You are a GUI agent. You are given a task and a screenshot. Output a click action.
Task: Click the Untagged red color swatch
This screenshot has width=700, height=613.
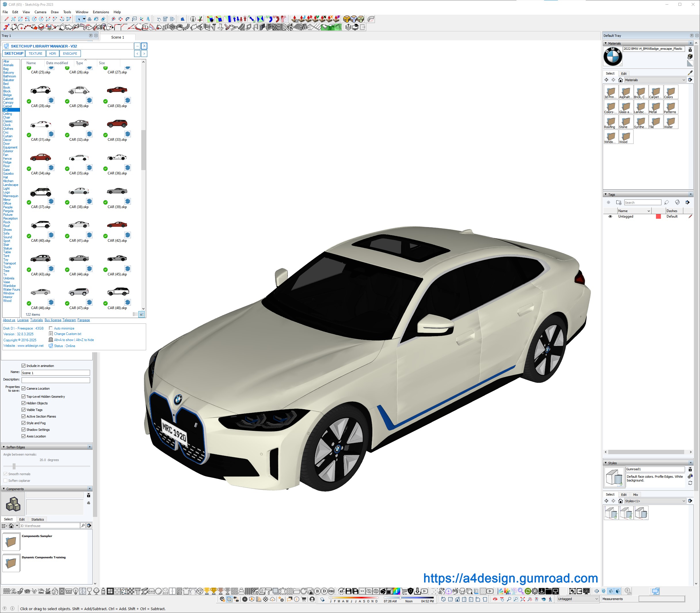click(658, 216)
